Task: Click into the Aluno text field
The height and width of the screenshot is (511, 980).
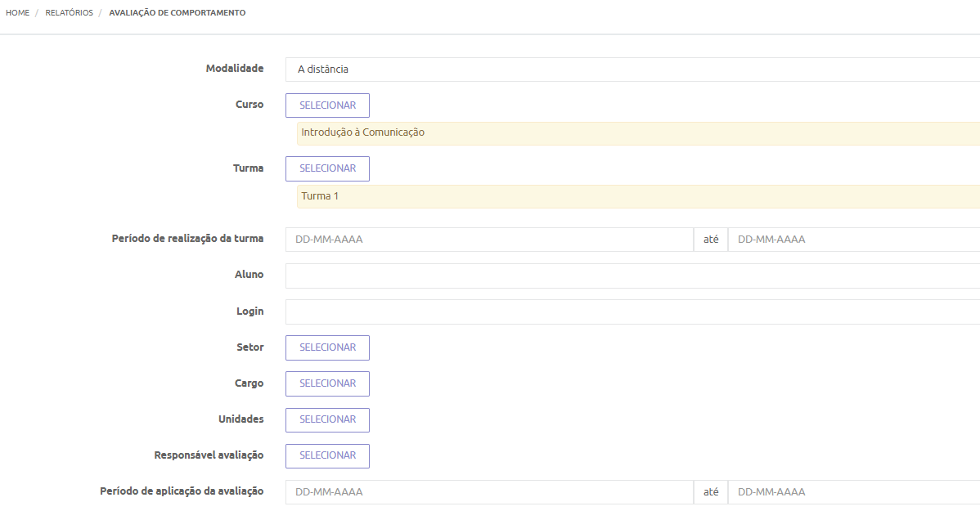Action: tap(632, 276)
